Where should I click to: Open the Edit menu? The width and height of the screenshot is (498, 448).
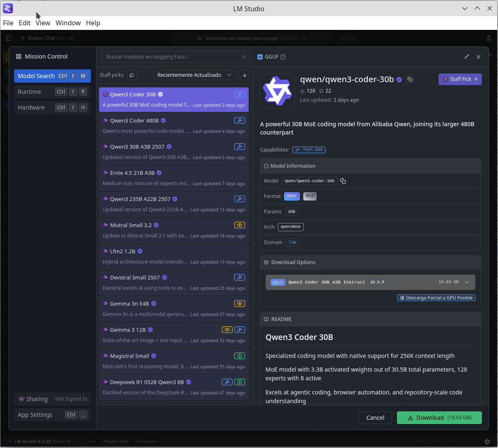(25, 23)
